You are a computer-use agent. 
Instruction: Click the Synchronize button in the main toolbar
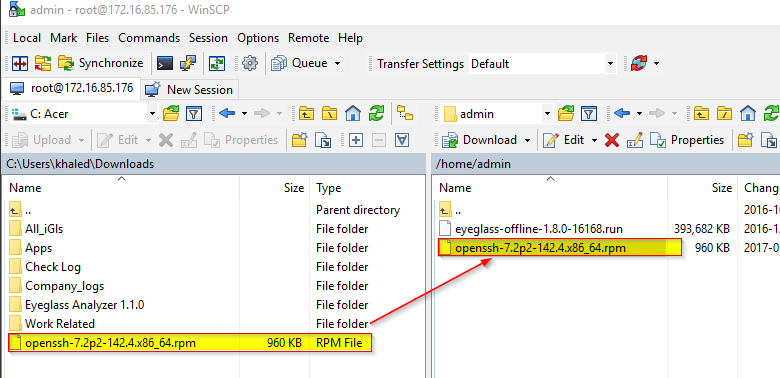[x=100, y=63]
